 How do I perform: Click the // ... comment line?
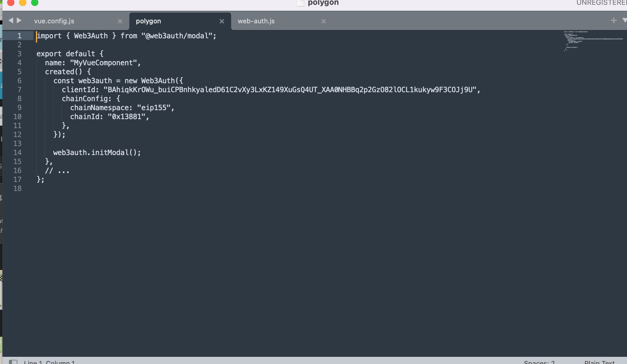click(x=57, y=171)
